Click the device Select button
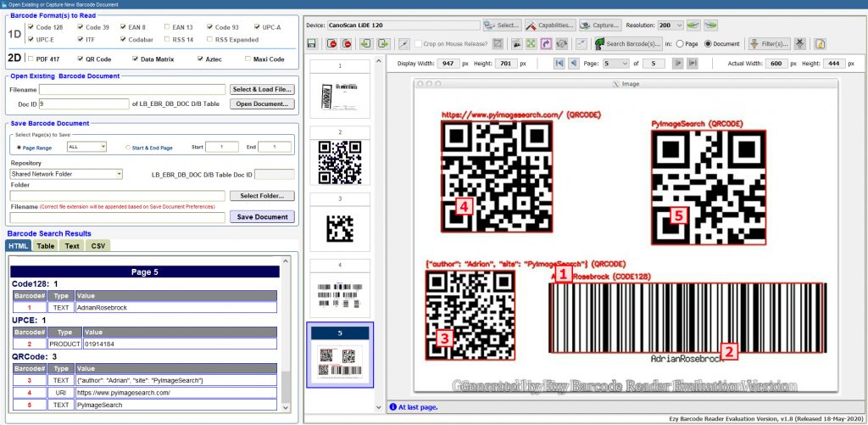Viewport: 868px width, 425px height. [502, 25]
